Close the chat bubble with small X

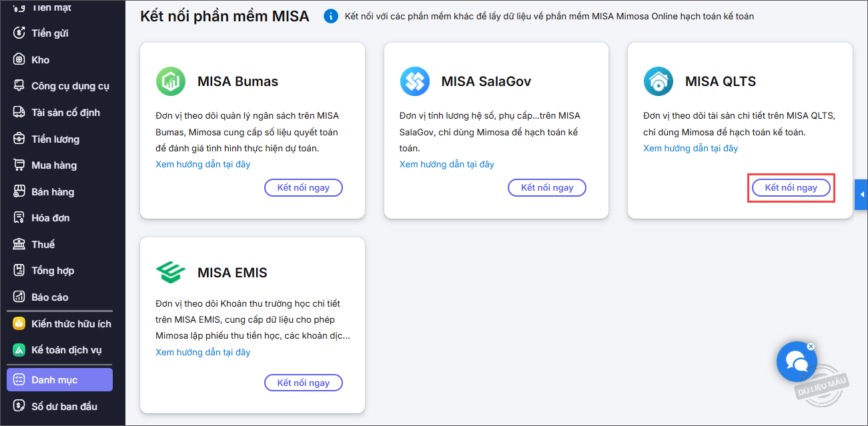[811, 346]
